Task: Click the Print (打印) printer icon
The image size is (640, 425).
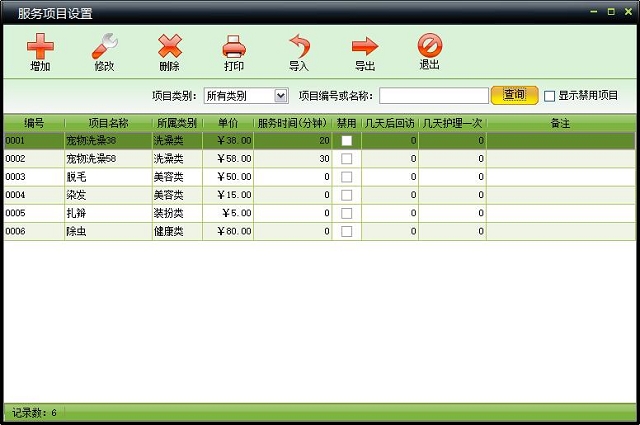Action: [234, 46]
